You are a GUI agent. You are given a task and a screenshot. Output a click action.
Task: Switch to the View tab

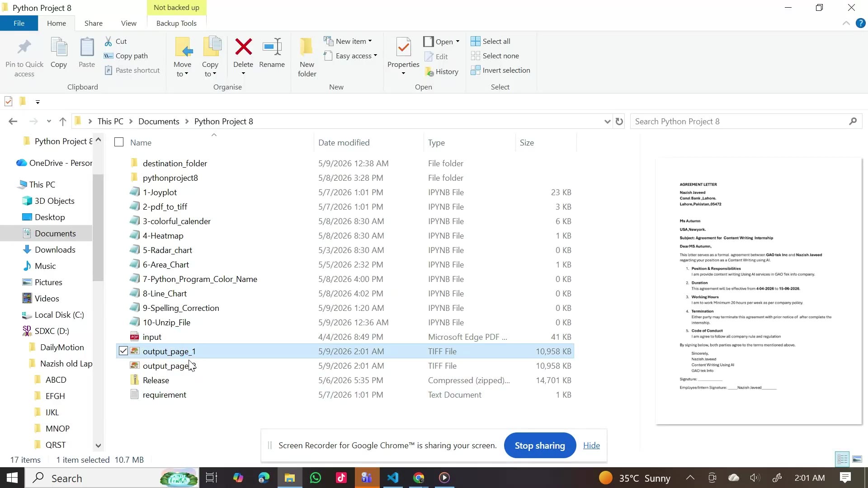tap(129, 23)
